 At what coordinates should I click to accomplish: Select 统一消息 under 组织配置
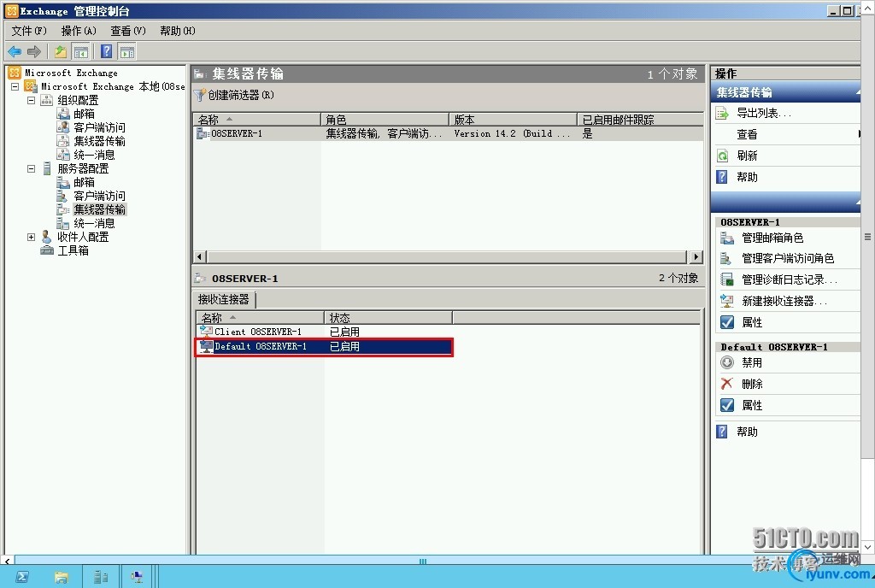pyautogui.click(x=94, y=155)
